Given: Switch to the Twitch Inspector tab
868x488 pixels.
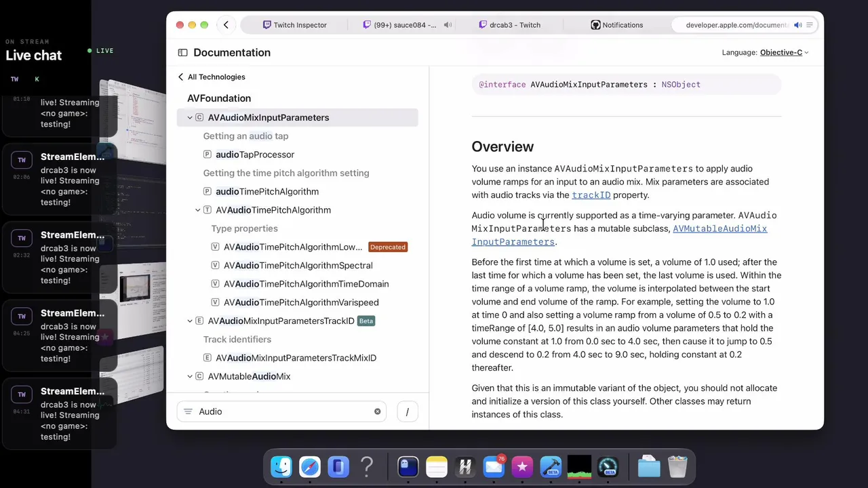Looking at the screenshot, I should click(294, 25).
